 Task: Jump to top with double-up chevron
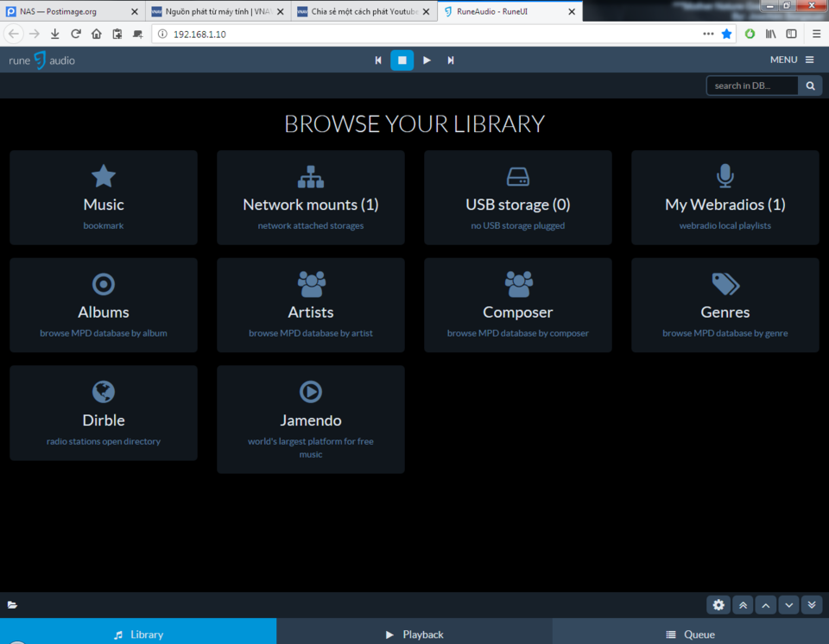[743, 605]
